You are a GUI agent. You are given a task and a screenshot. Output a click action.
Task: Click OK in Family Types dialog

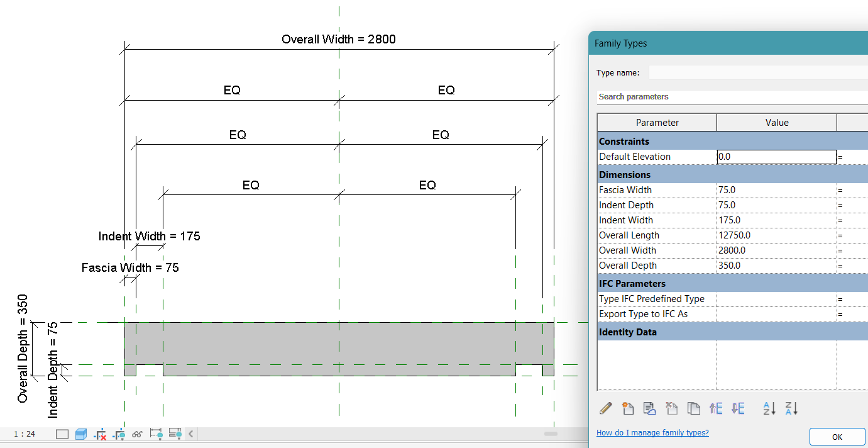837,437
